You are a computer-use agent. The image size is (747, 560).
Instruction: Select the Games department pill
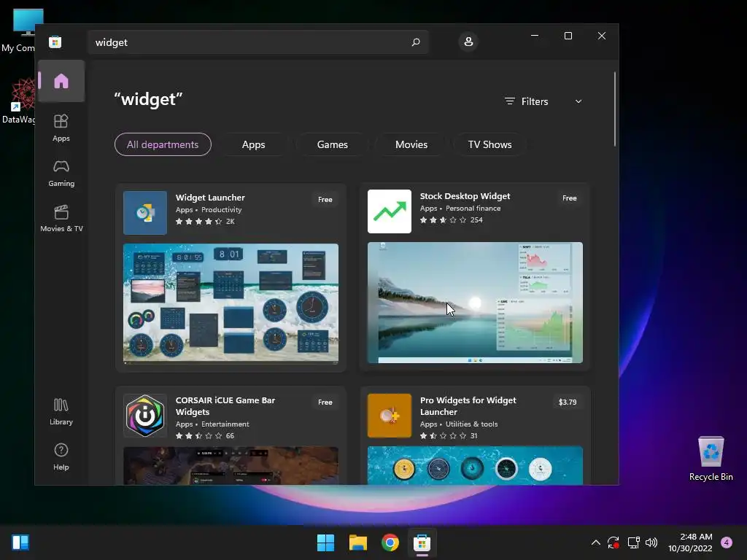(333, 144)
